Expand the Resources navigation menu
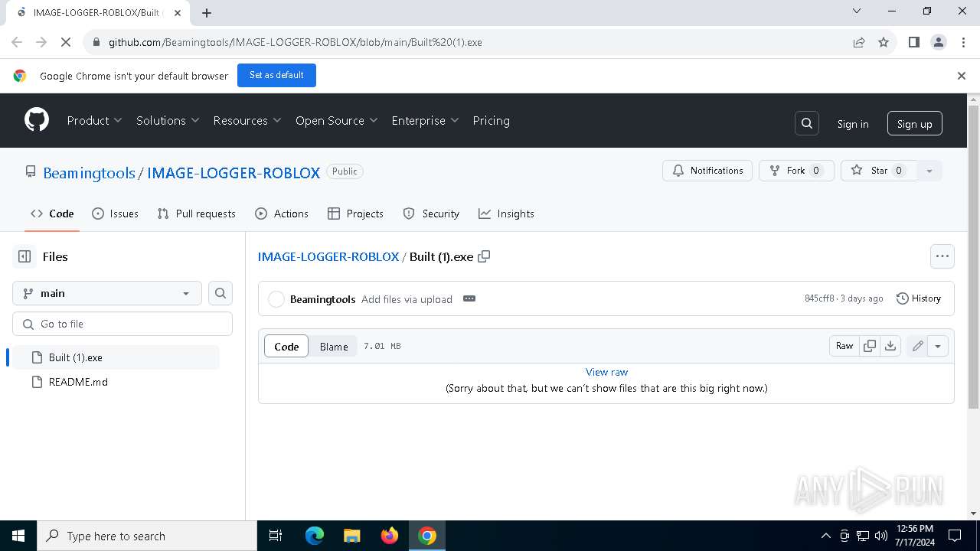Screen dimensions: 980x551 247,120
